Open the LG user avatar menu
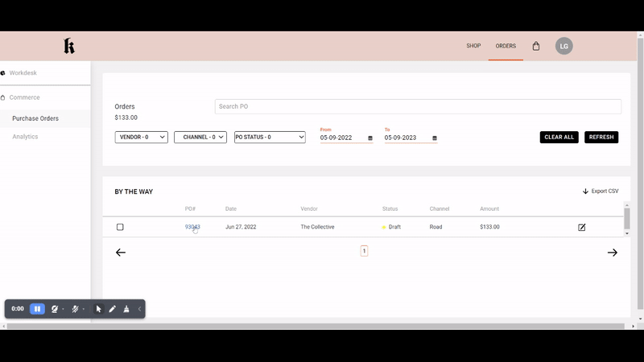This screenshot has height=362, width=644. (564, 46)
